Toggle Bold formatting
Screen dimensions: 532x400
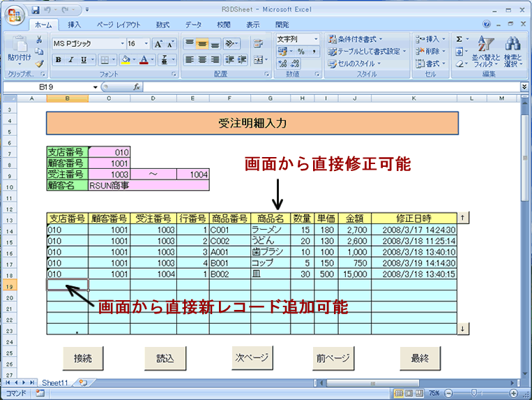click(x=59, y=60)
